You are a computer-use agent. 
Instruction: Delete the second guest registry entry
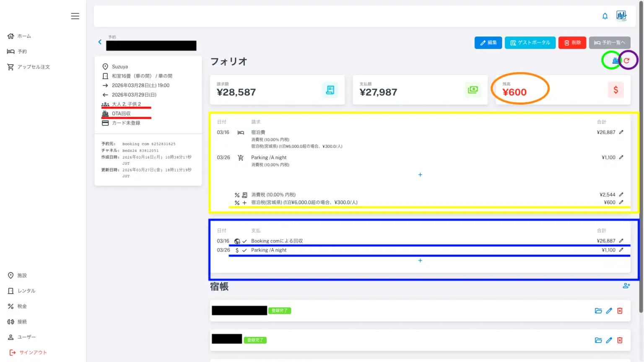[x=620, y=340]
